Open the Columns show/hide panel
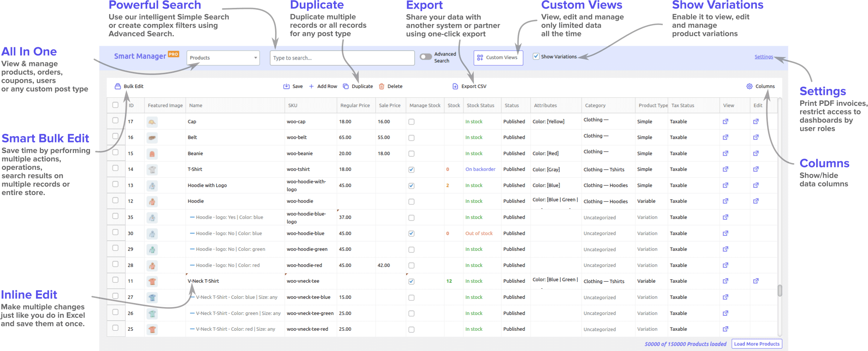This screenshot has width=868, height=351. click(x=761, y=86)
